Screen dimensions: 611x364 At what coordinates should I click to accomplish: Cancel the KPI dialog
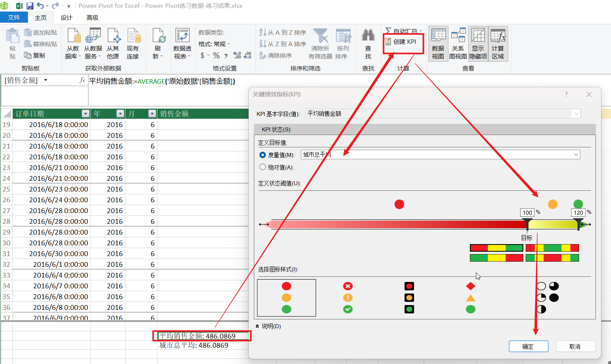[x=576, y=346]
